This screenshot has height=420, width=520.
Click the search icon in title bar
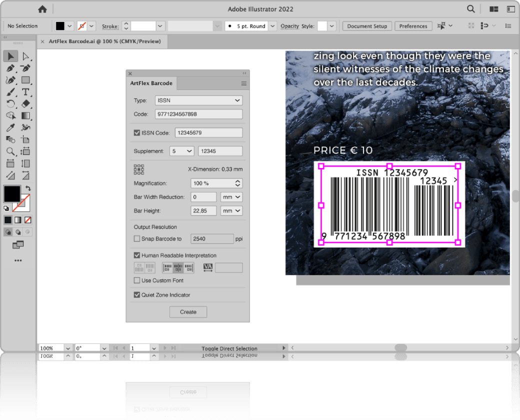(x=471, y=9)
